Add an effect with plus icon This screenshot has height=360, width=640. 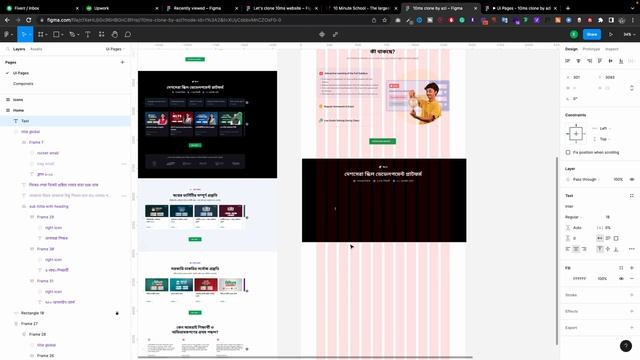coord(632,311)
